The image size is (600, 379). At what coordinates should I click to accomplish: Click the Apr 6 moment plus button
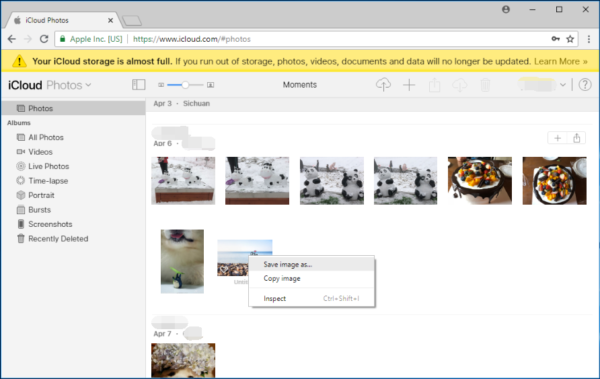coord(558,138)
